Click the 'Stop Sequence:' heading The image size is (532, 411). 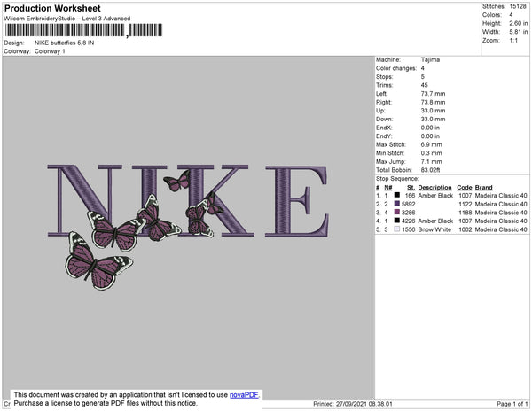point(397,179)
